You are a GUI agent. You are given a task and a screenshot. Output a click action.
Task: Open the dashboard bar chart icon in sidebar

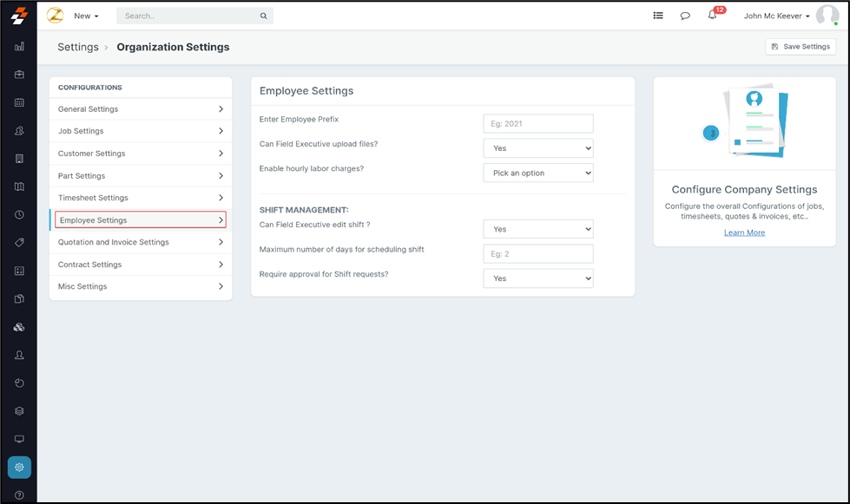click(x=19, y=47)
